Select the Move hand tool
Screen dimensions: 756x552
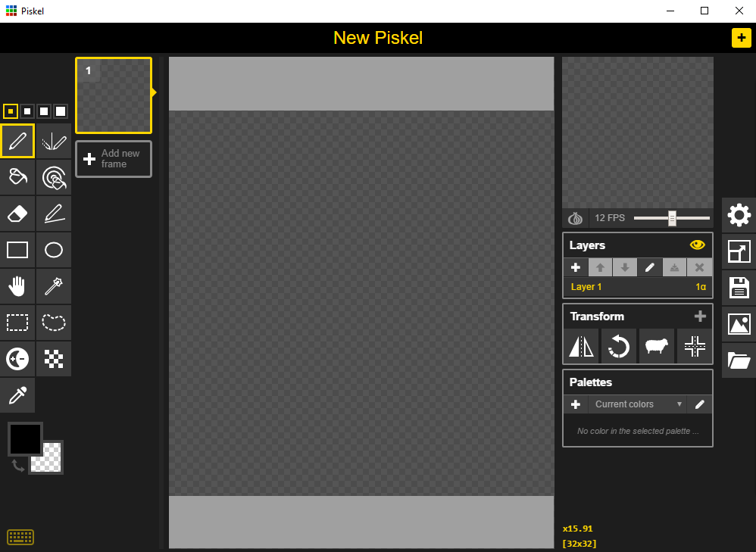(x=17, y=286)
